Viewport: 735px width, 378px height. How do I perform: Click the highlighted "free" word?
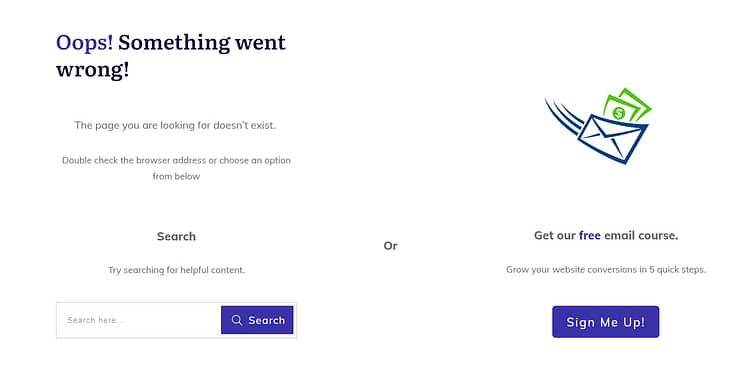(x=590, y=235)
